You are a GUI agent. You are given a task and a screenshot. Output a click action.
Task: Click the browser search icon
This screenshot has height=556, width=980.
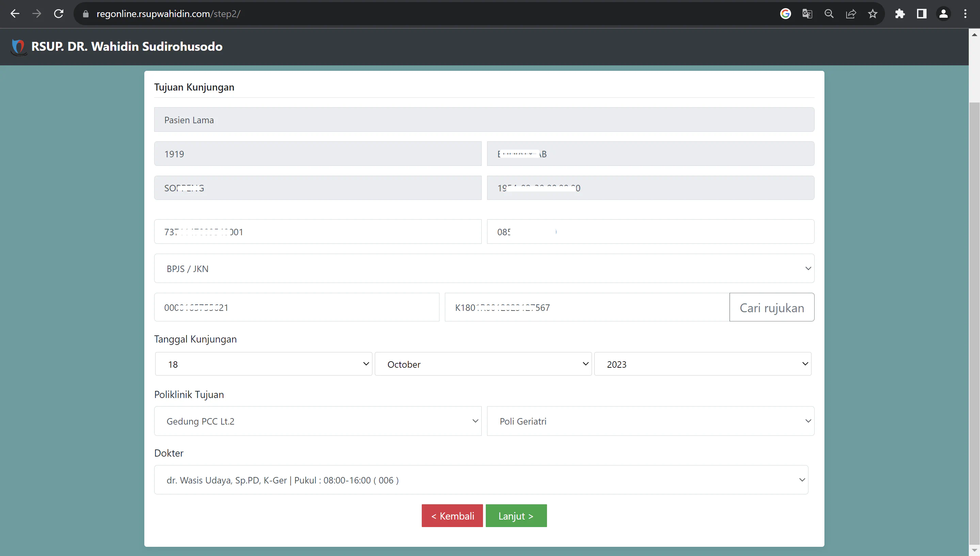pos(829,14)
